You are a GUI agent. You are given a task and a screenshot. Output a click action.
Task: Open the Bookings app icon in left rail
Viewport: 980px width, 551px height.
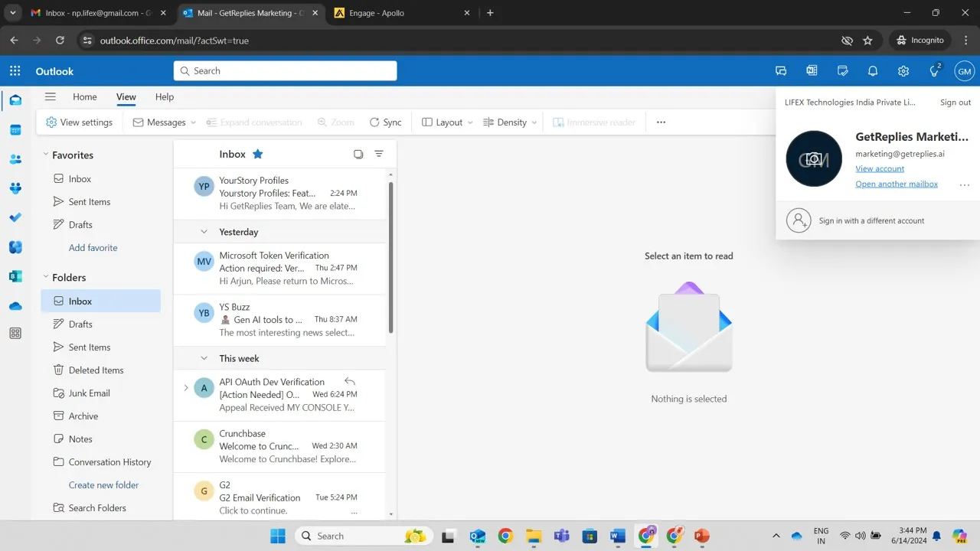[15, 276]
